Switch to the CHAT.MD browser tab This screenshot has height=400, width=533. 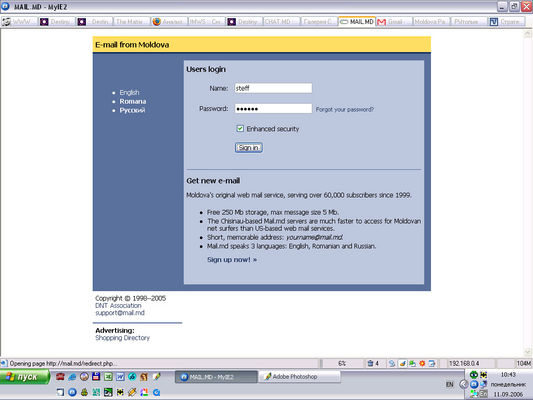[x=282, y=22]
